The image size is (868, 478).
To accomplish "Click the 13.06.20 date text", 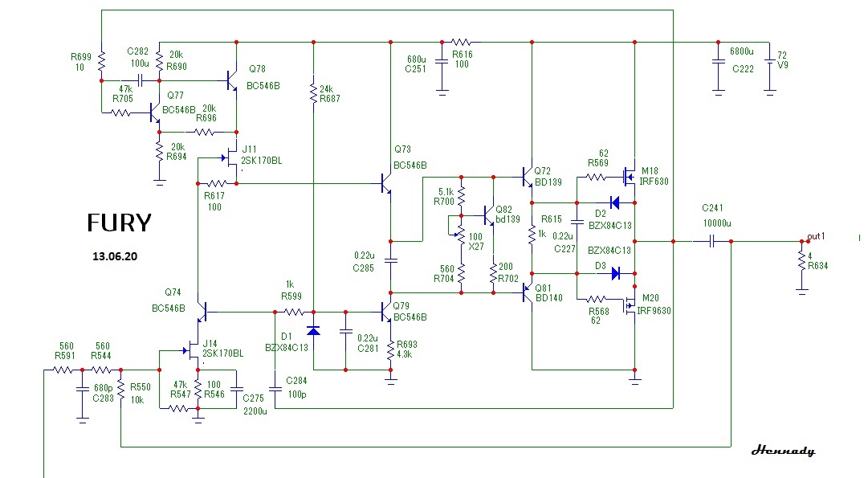I will pos(115,256).
